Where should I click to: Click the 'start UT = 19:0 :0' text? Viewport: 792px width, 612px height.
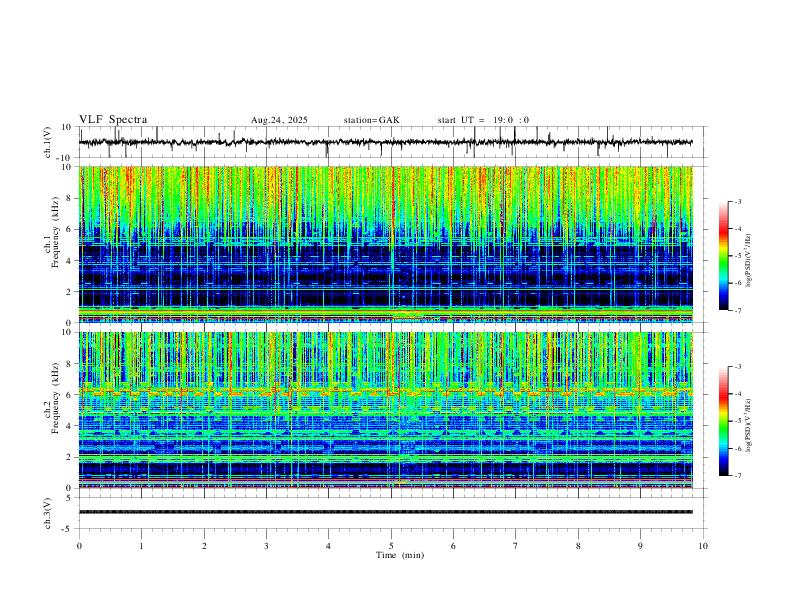click(483, 120)
